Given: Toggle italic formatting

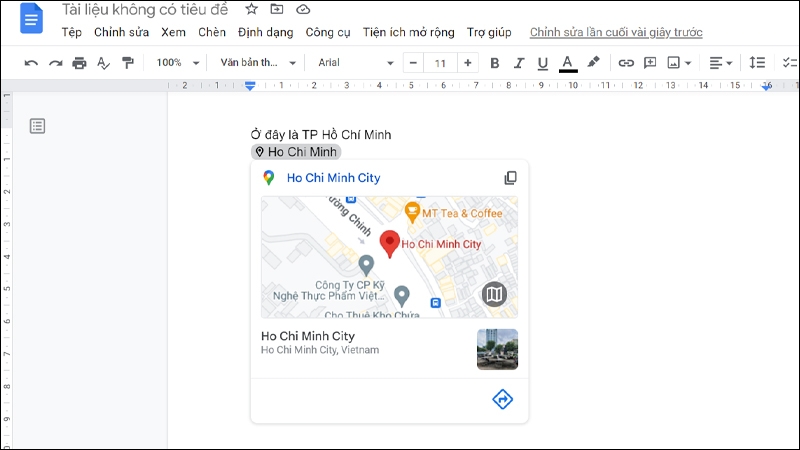Looking at the screenshot, I should click(x=519, y=63).
